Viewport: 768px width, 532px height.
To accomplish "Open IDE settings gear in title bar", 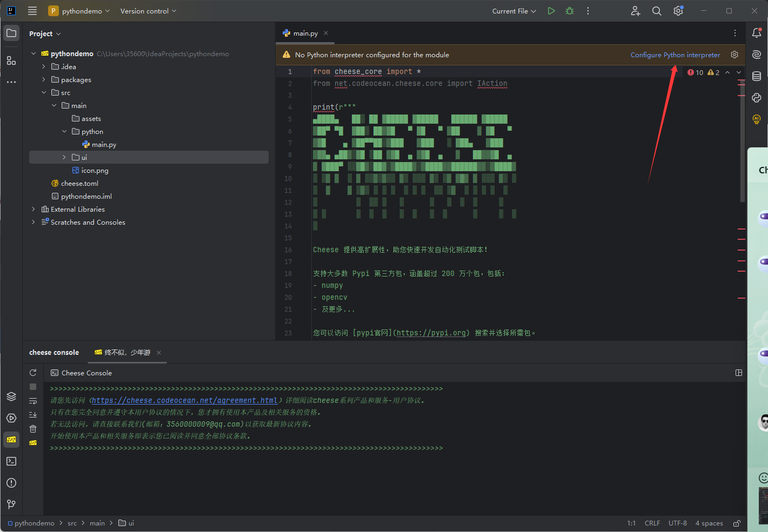I will tap(678, 11).
